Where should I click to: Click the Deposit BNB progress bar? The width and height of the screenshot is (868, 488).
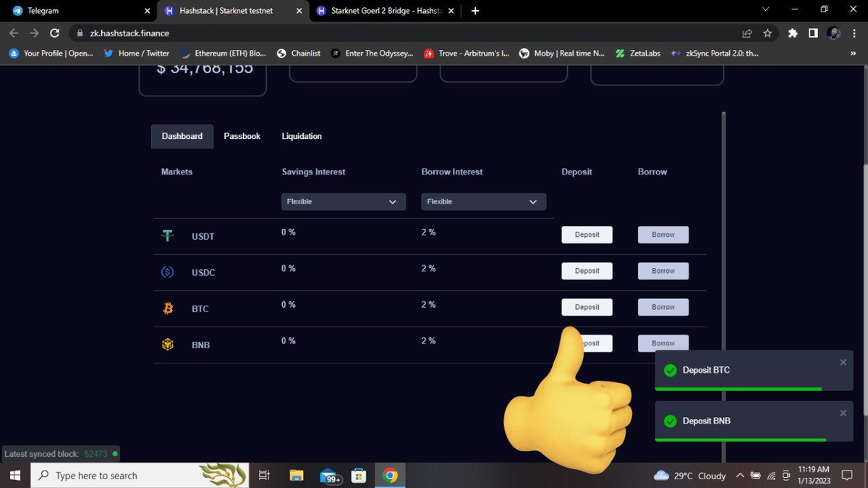[x=741, y=439]
